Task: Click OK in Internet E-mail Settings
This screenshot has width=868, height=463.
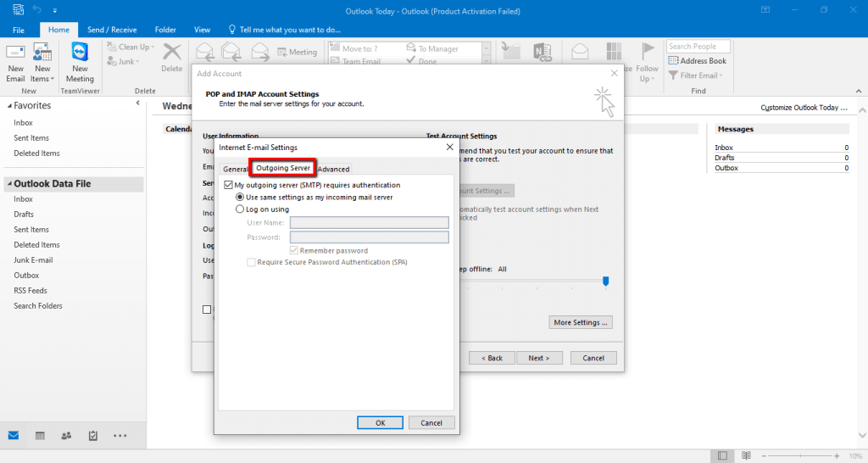Action: [381, 422]
